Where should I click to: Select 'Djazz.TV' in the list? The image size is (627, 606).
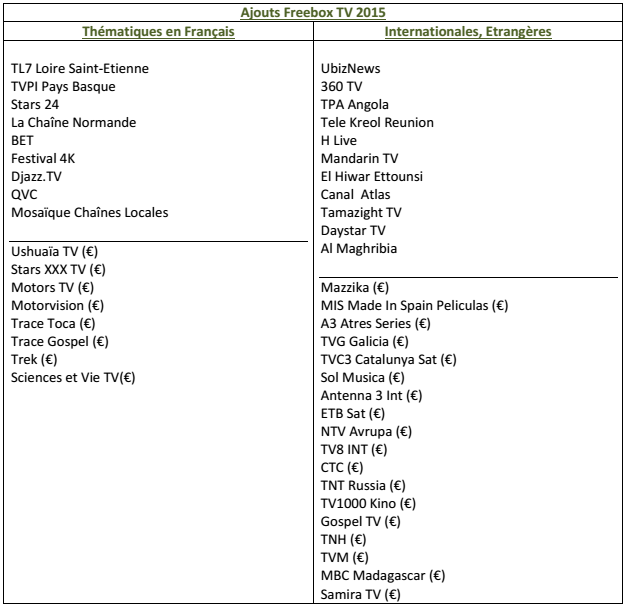click(36, 176)
